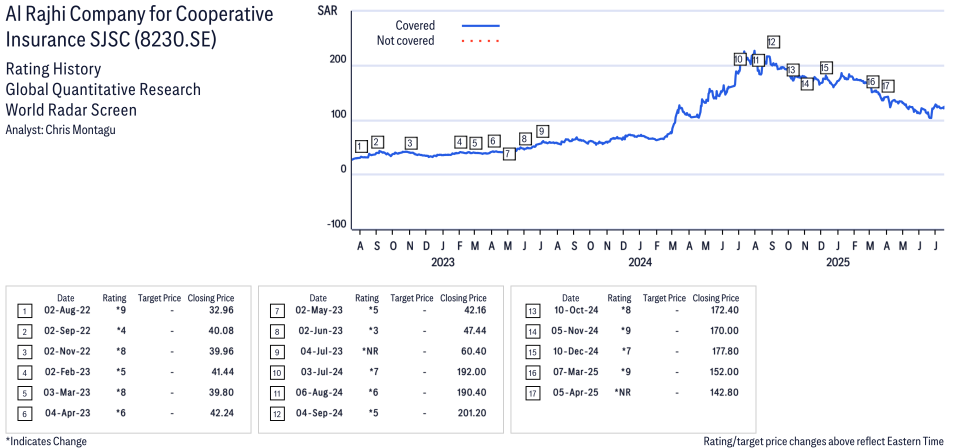Click chart marker 3 on the graph

click(x=411, y=144)
